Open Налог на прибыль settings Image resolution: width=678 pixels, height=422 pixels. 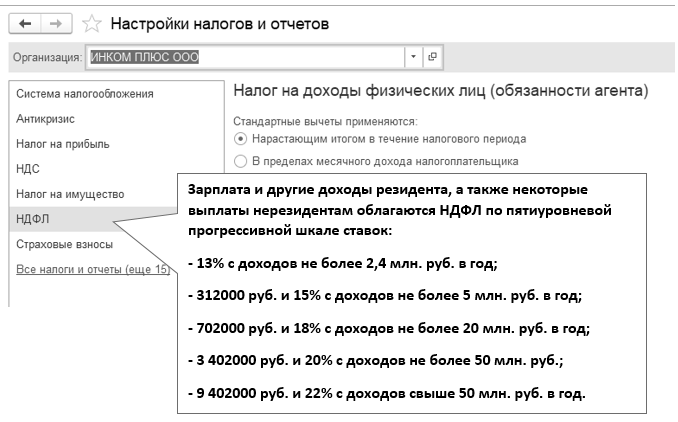pos(63,144)
